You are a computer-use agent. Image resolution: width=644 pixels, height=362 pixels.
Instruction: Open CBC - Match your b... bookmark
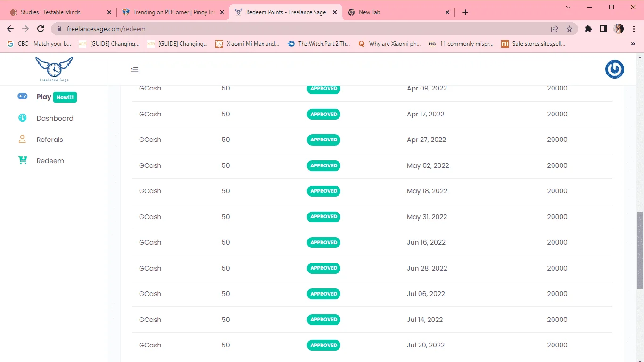coord(40,44)
